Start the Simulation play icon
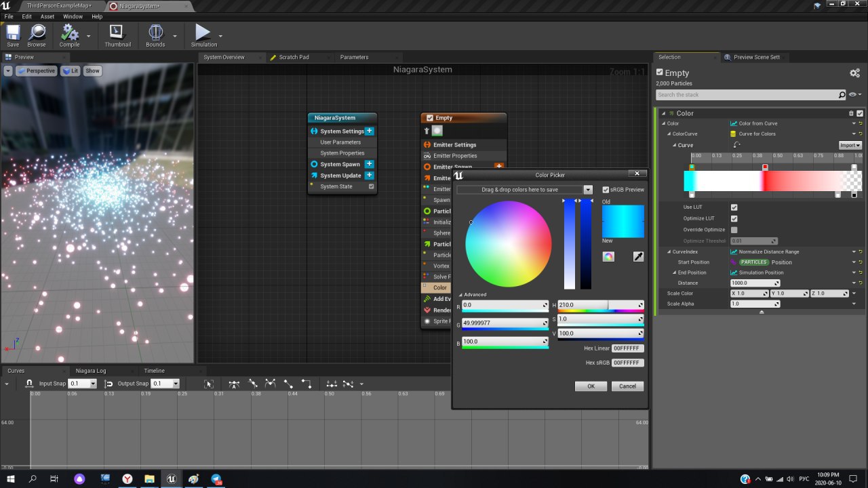The height and width of the screenshot is (488, 868). [x=203, y=33]
